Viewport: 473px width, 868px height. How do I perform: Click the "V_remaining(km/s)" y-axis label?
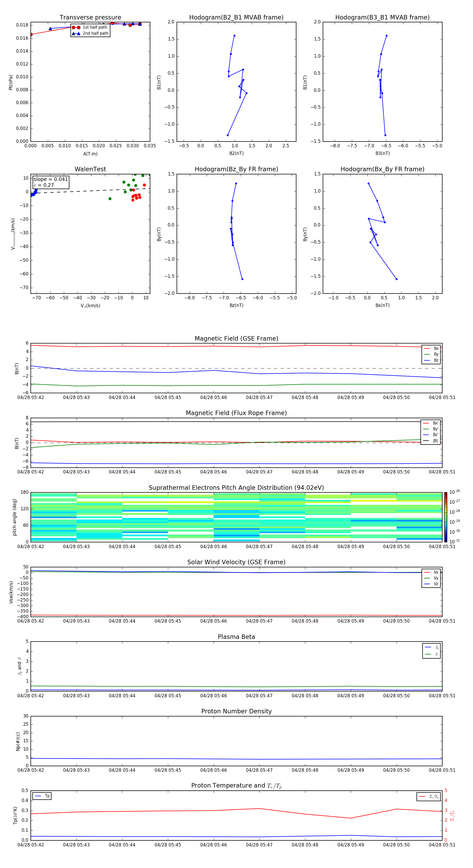tap(13, 234)
